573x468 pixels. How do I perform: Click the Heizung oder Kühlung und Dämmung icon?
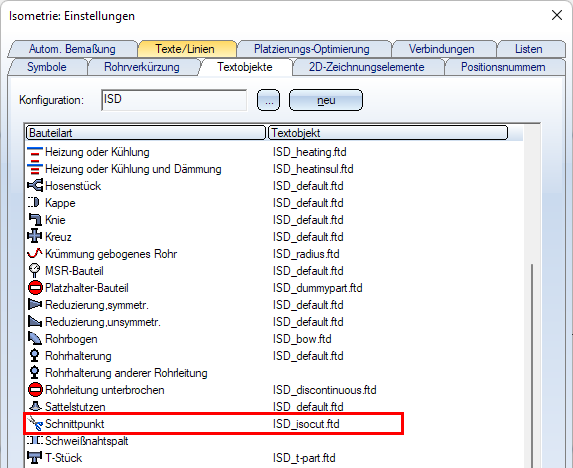tap(35, 169)
